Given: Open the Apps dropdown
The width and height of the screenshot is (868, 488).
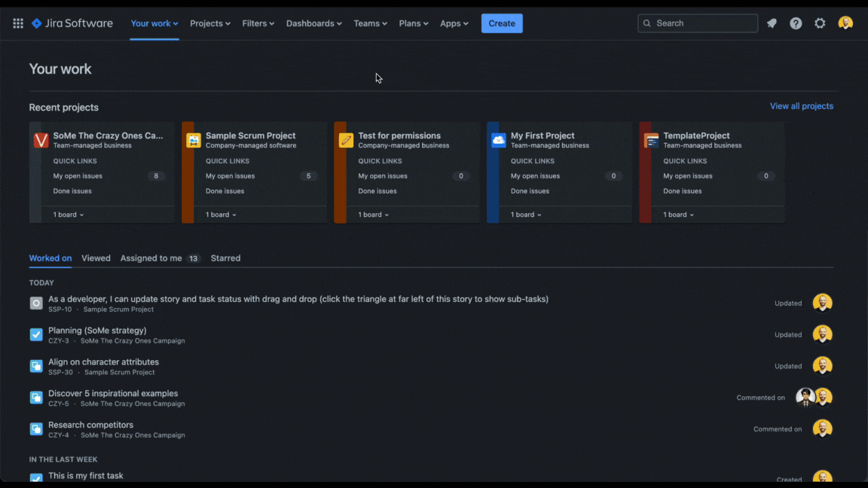Looking at the screenshot, I should pos(454,23).
